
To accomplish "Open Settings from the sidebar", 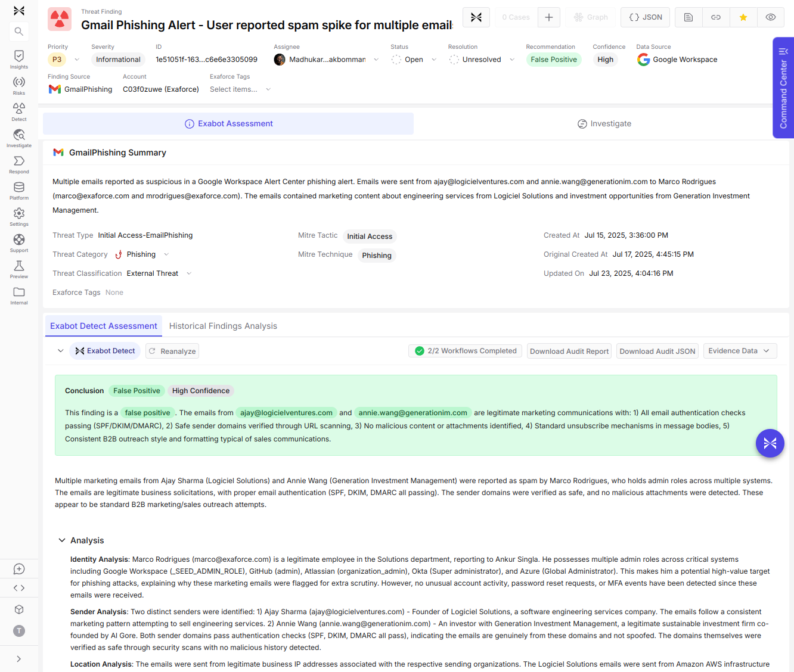I will 19,216.
